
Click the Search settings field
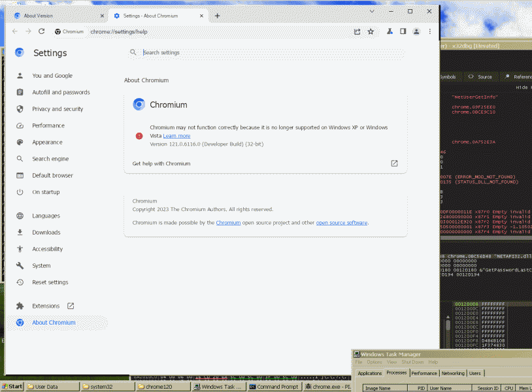(x=267, y=52)
